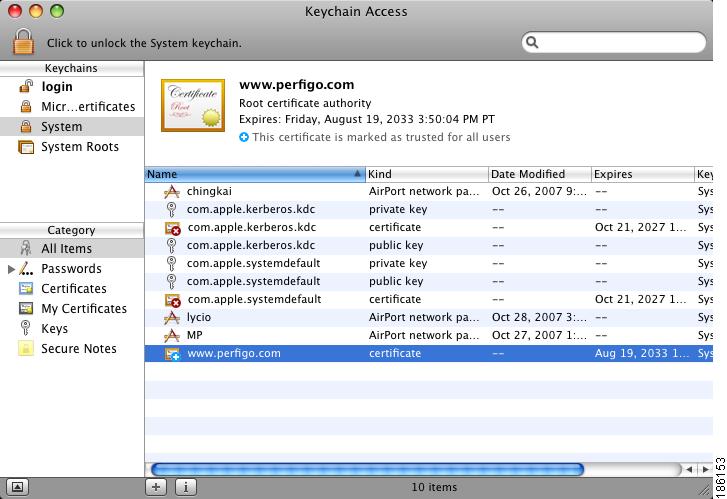This screenshot has height=499, width=727.
Task: Toggle the Keychains list show/hide button
Action: 17,487
